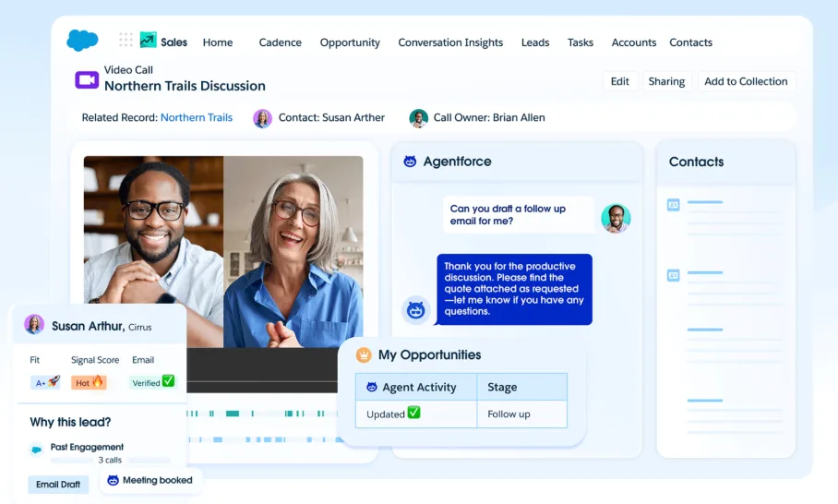838x504 pixels.
Task: Click the My Opportunities heading
Action: tap(430, 354)
